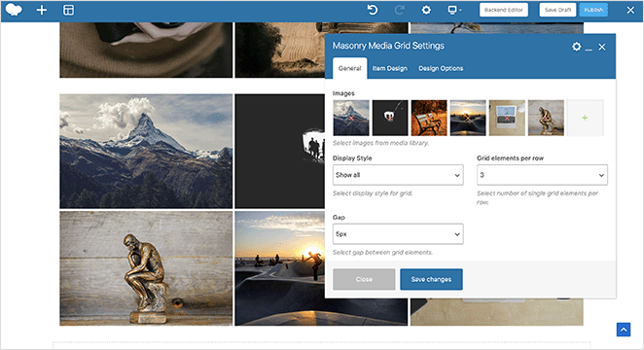Click Save Draft button
Screen dimensions: 644x350
pyautogui.click(x=557, y=10)
